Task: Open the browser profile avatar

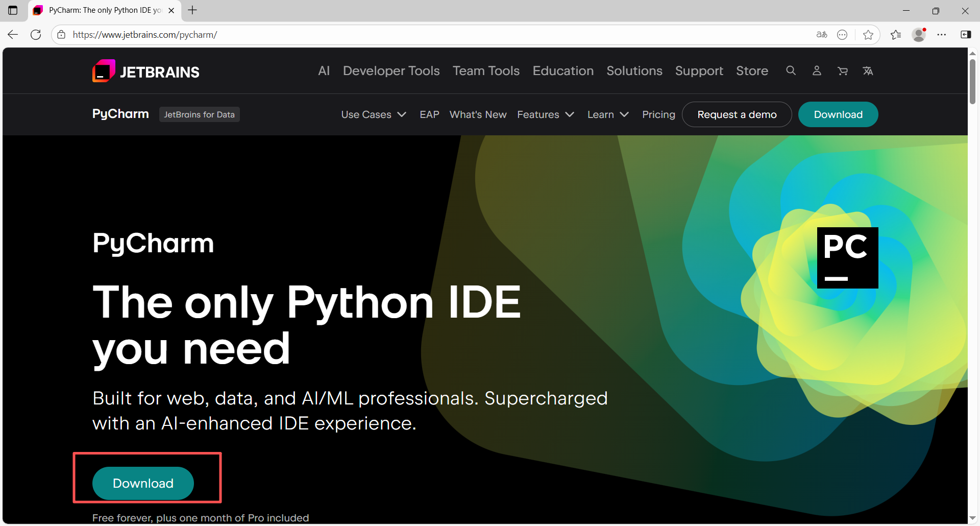Action: 919,35
